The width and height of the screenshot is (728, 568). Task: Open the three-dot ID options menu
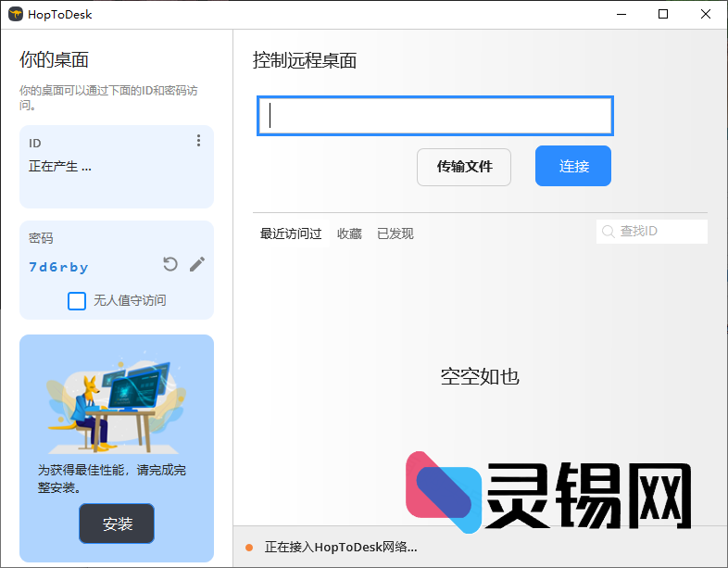[198, 141]
